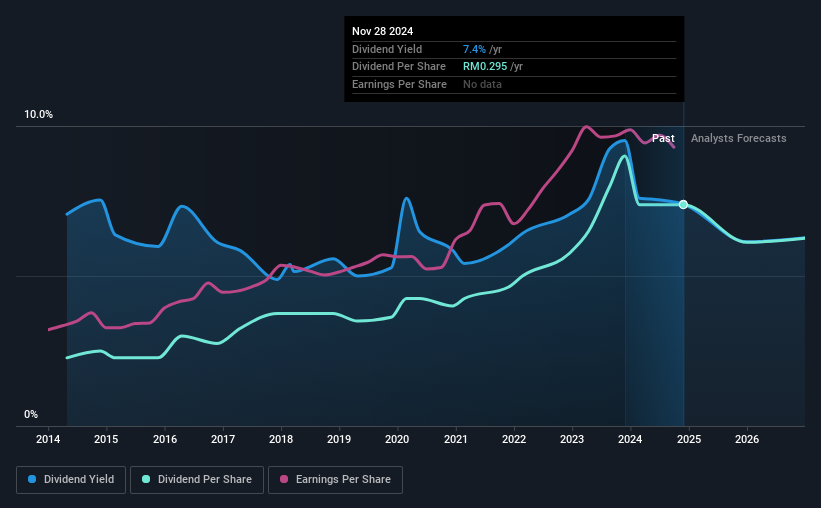Click the 0% y-axis label

pyautogui.click(x=31, y=415)
